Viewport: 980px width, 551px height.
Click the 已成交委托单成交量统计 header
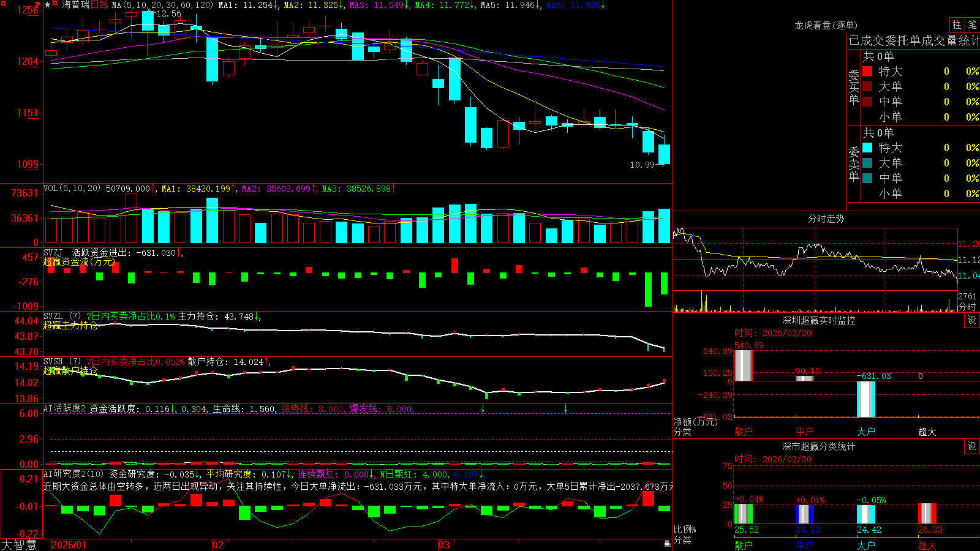click(914, 40)
